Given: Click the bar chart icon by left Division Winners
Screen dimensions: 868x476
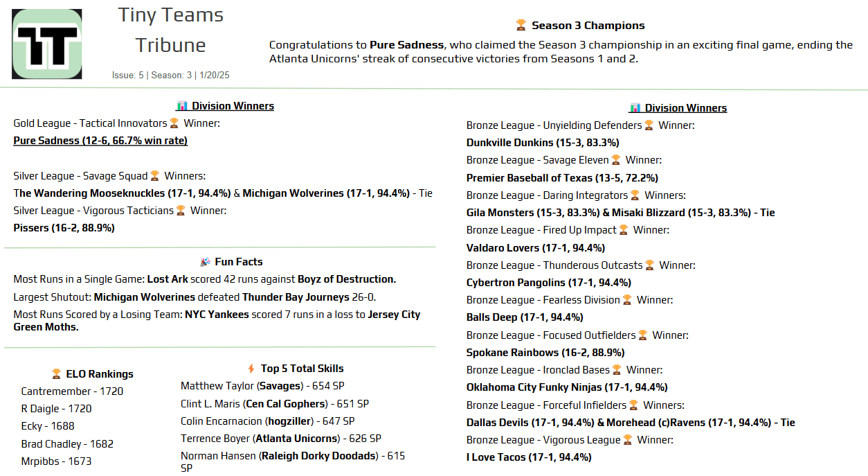Looking at the screenshot, I should pyautogui.click(x=182, y=106).
